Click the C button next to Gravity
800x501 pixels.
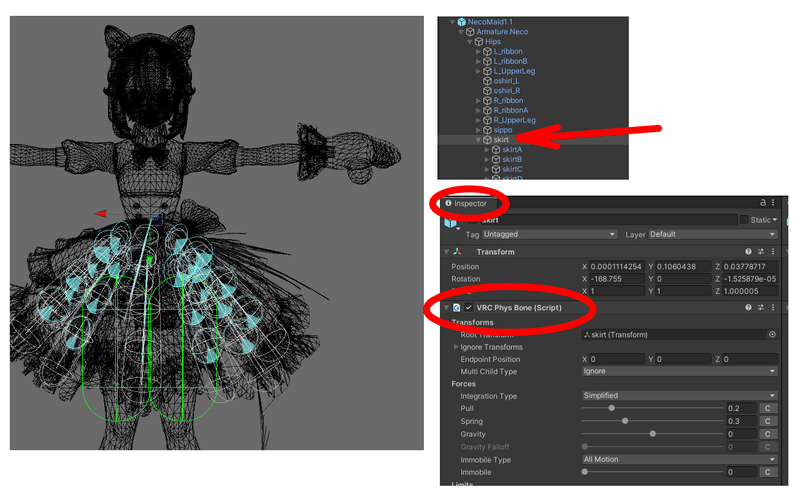[768, 434]
